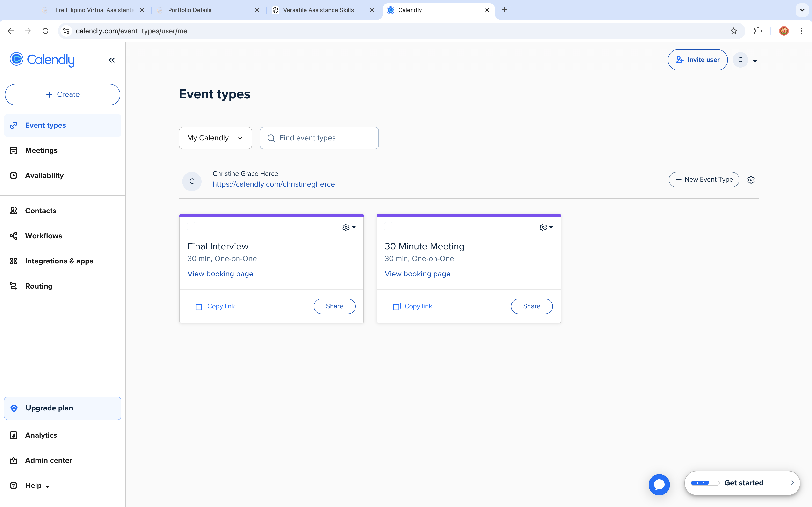Go to Meetings in sidebar
This screenshot has width=812, height=507.
click(x=41, y=150)
